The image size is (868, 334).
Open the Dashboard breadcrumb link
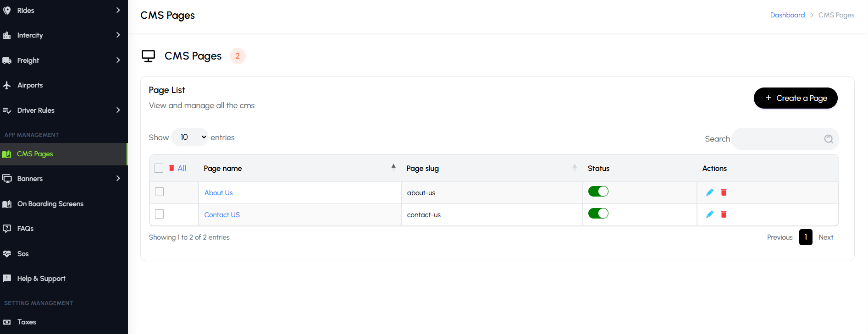click(787, 15)
